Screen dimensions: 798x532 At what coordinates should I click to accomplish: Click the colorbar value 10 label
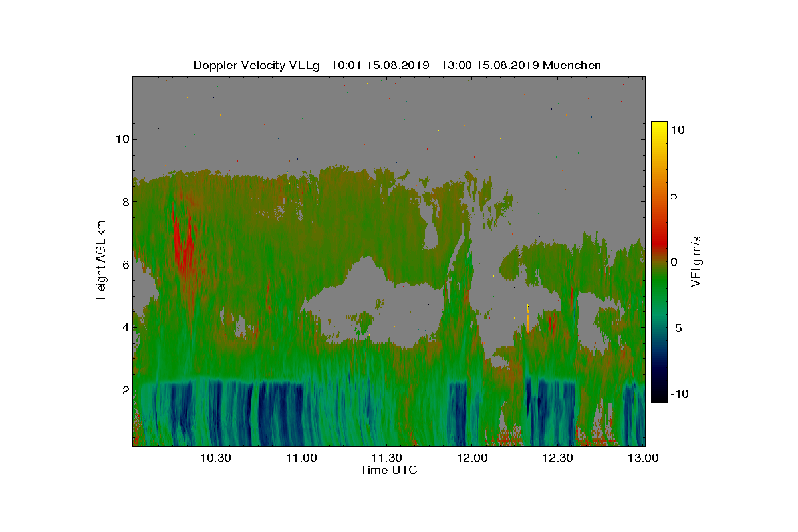point(678,130)
